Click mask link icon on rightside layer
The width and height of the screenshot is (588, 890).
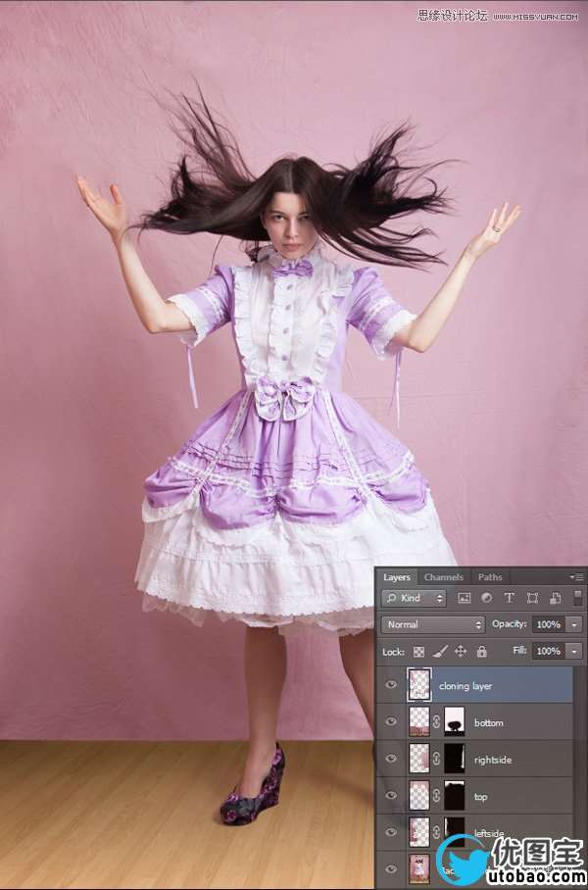tap(436, 760)
